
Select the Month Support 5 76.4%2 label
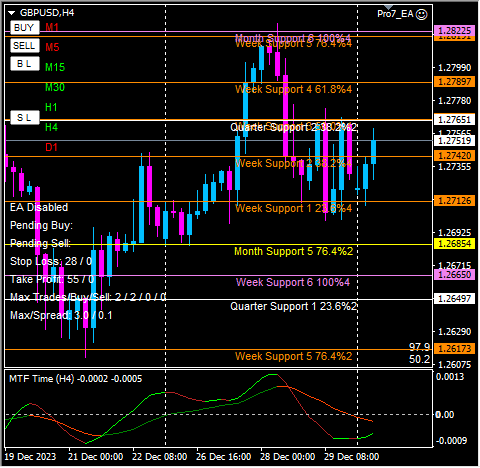point(293,251)
